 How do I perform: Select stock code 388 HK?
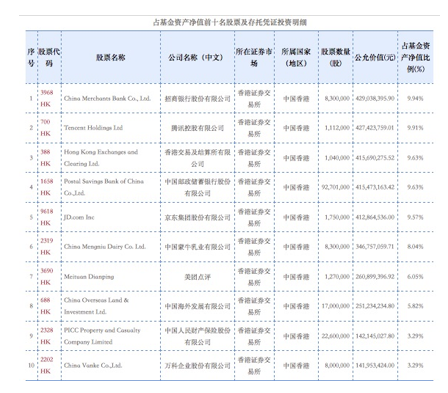[x=45, y=158]
